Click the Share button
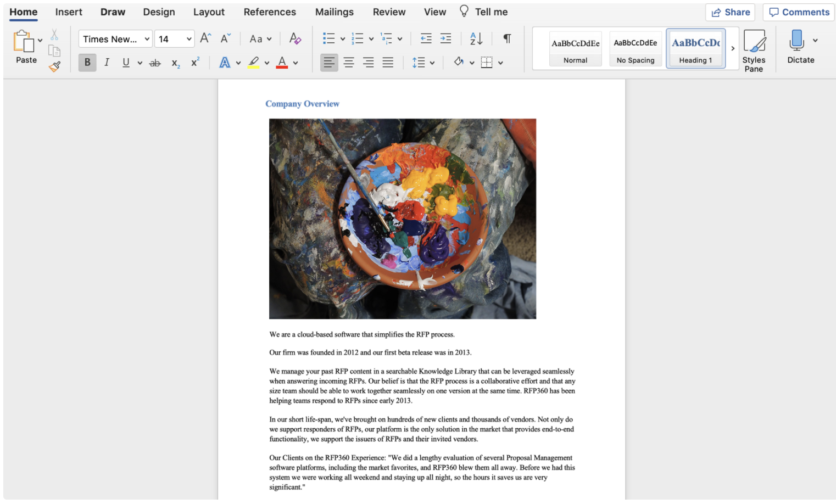This screenshot has width=836, height=504. [x=730, y=12]
